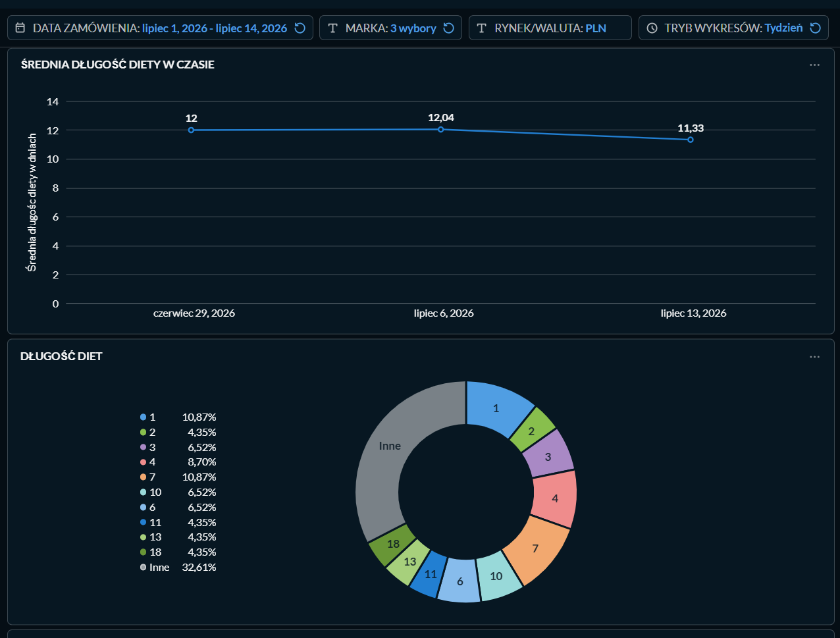Select the gray Inne donut slice
The image size is (840, 638).
coord(390,454)
